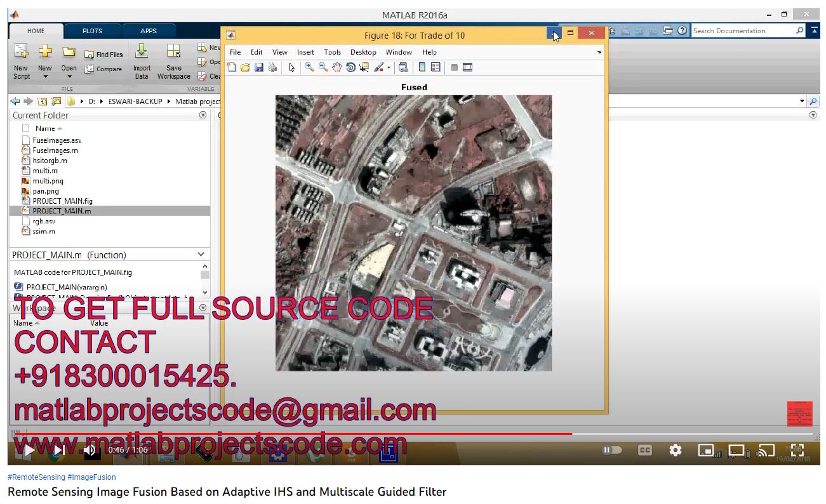Open the Brush tool color dropdown arrow
This screenshot has height=504, width=826.
click(389, 68)
